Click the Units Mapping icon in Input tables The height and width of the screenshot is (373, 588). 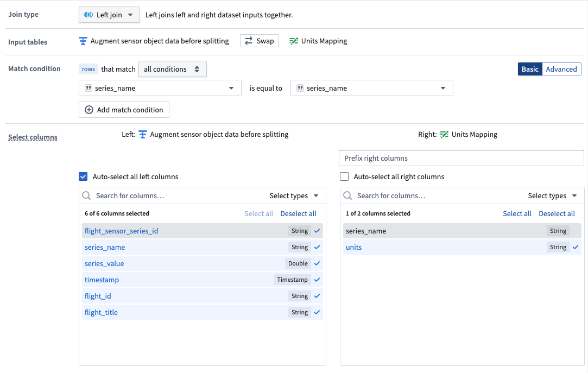click(294, 41)
